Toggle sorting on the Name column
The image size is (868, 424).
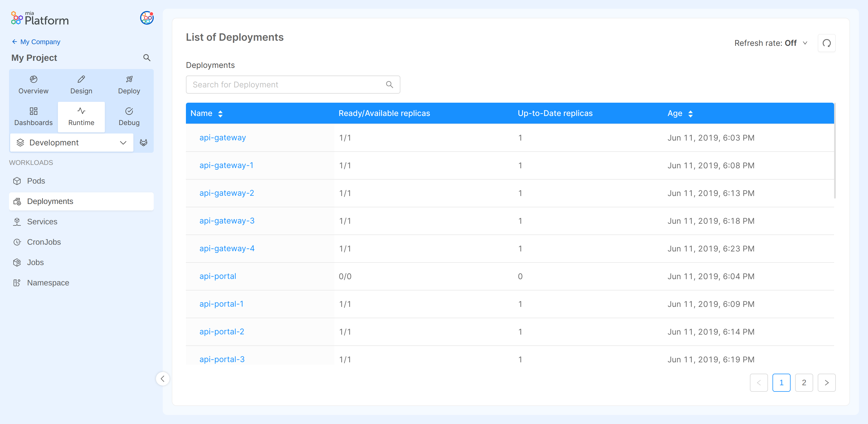221,113
